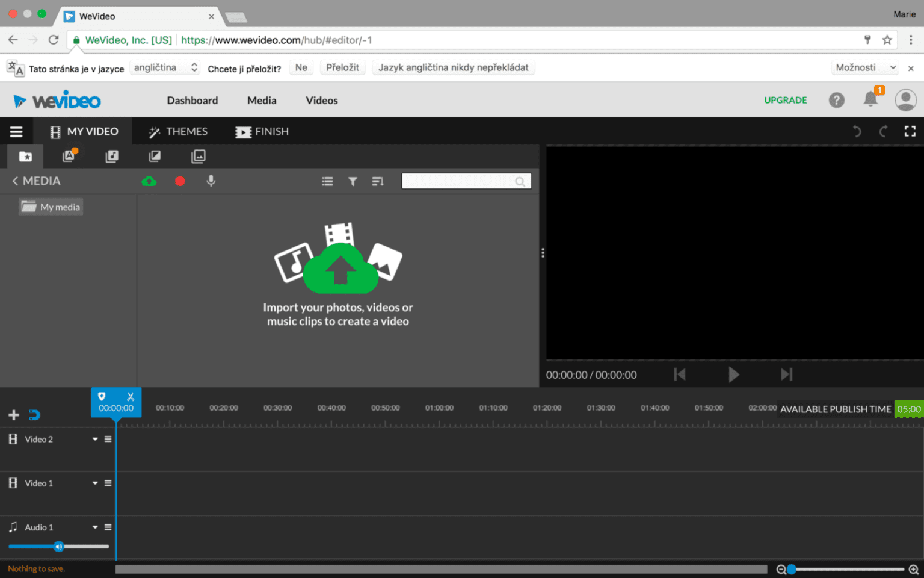Open the Dashboard menu item
The height and width of the screenshot is (578, 924).
tap(192, 100)
